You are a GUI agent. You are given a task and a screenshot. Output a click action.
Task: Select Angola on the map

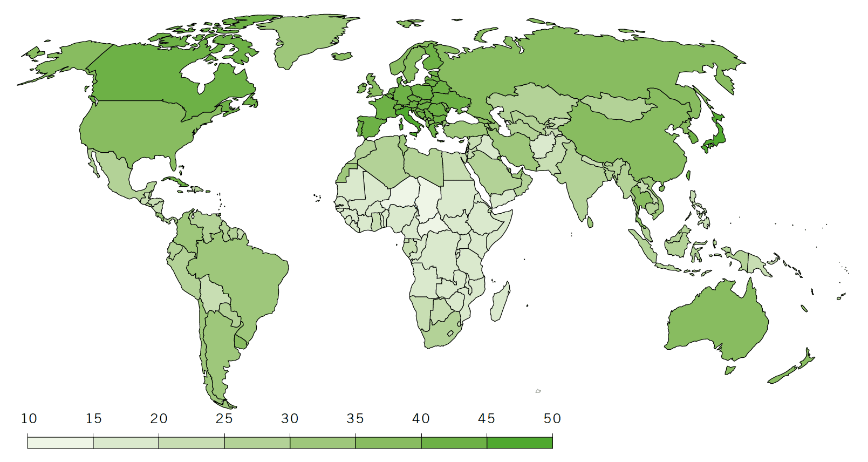tap(426, 281)
